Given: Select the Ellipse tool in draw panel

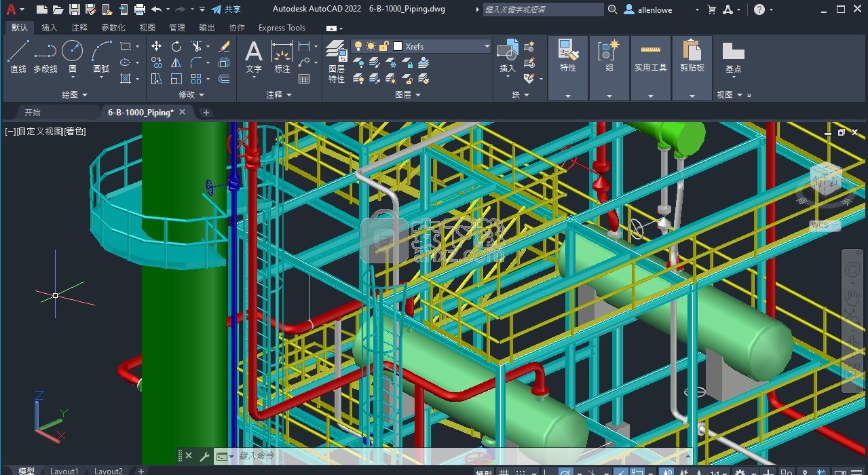Looking at the screenshot, I should [126, 62].
